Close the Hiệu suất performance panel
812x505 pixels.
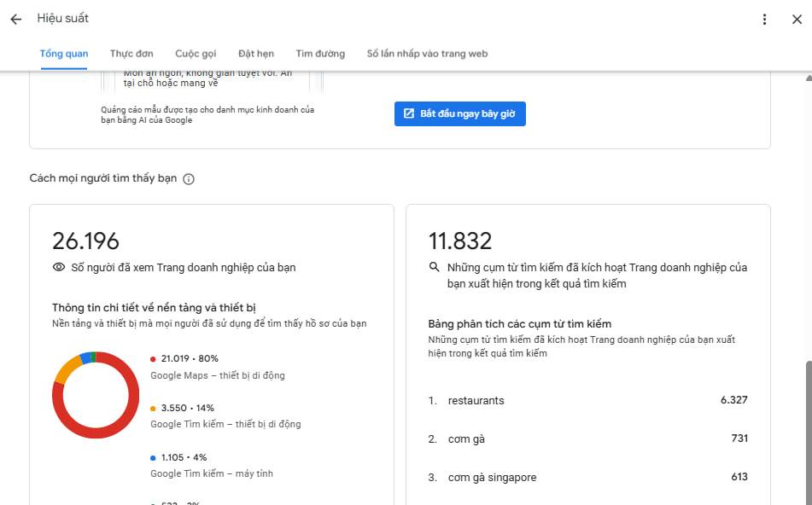(x=796, y=19)
